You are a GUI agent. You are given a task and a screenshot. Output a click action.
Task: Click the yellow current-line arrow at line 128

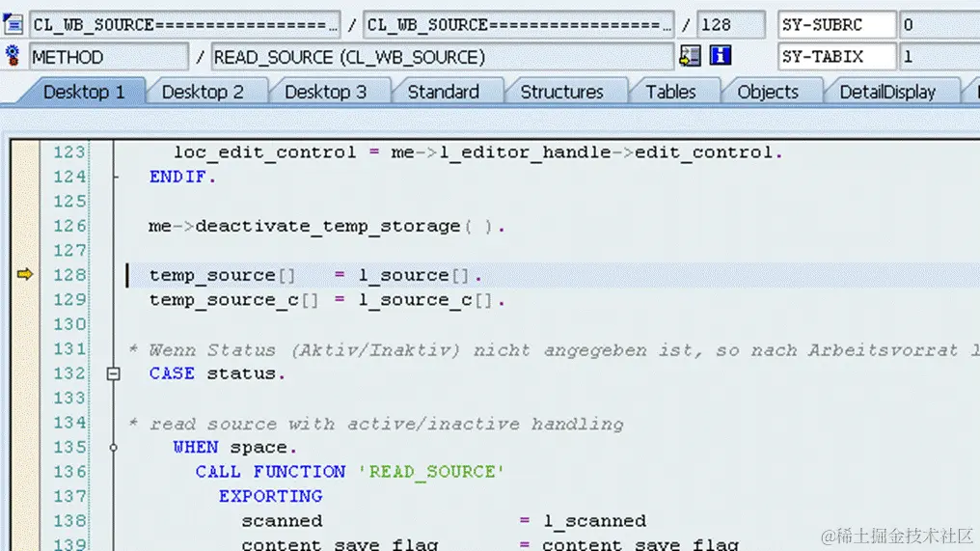[x=24, y=274]
